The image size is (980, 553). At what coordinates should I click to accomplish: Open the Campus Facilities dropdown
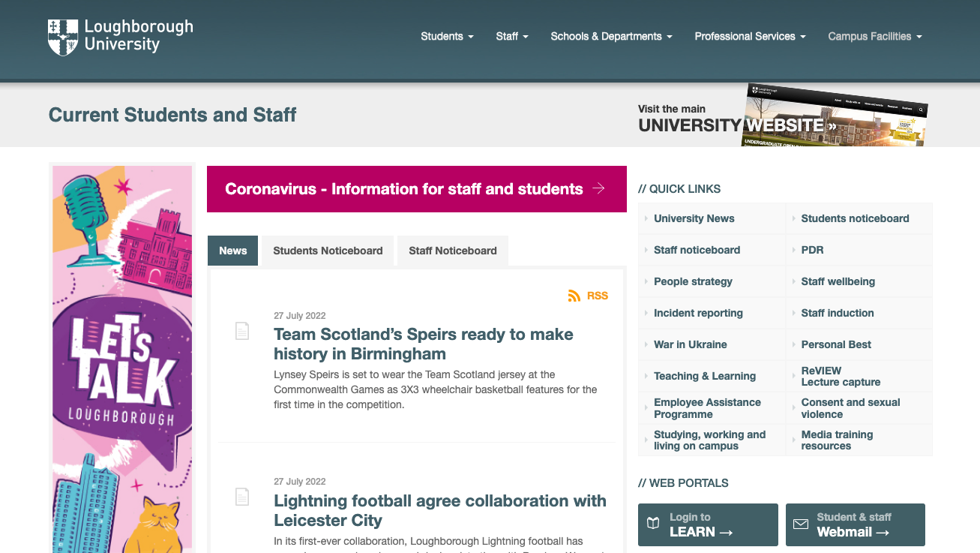pyautogui.click(x=874, y=36)
